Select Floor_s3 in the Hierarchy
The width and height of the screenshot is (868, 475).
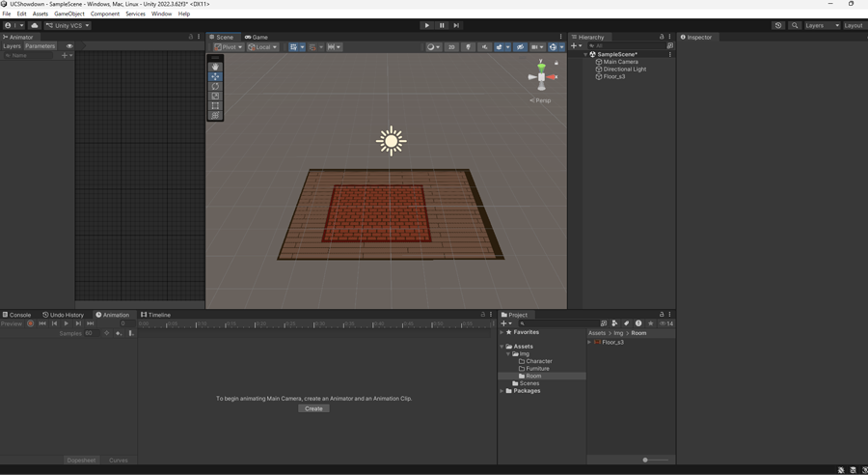click(614, 76)
